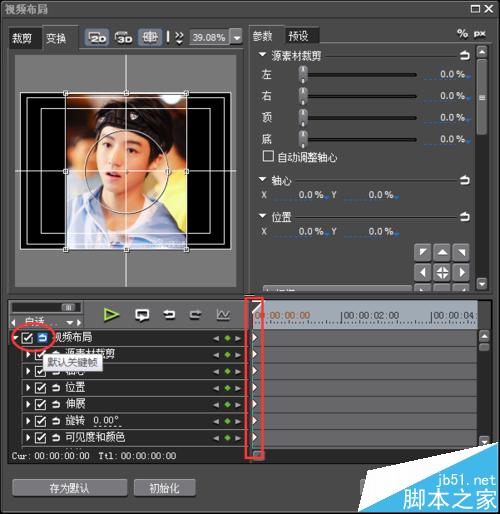
Task: Select the 预设 tab
Action: click(x=302, y=35)
